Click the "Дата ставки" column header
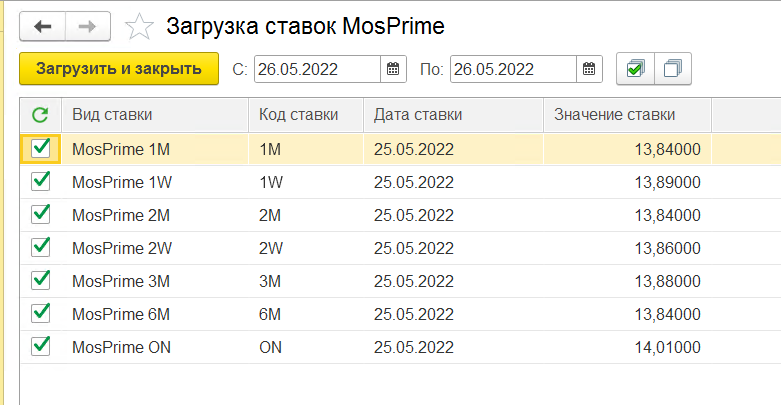 [x=418, y=114]
